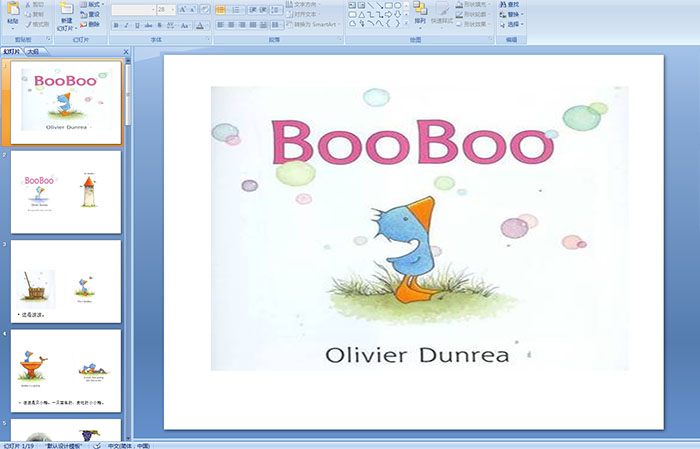Select slide 3 thumbnail with bucket
Viewport: 700px width, 449px height.
point(66,282)
